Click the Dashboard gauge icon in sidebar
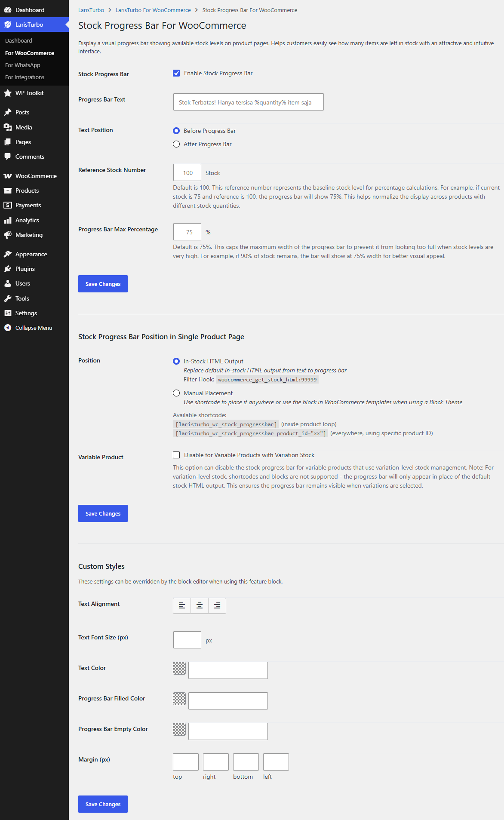This screenshot has width=504, height=820. tap(8, 10)
